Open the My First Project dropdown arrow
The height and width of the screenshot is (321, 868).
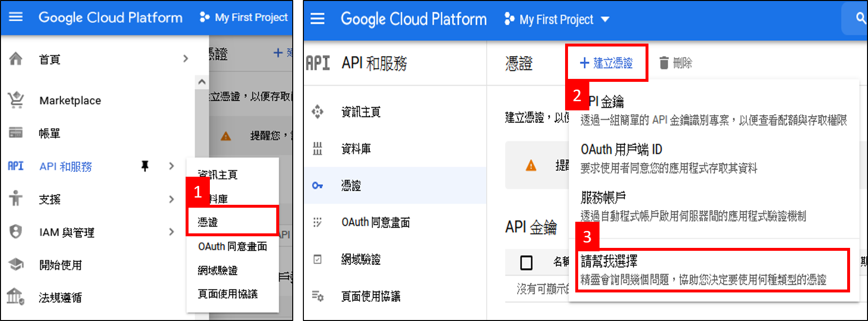(x=605, y=19)
